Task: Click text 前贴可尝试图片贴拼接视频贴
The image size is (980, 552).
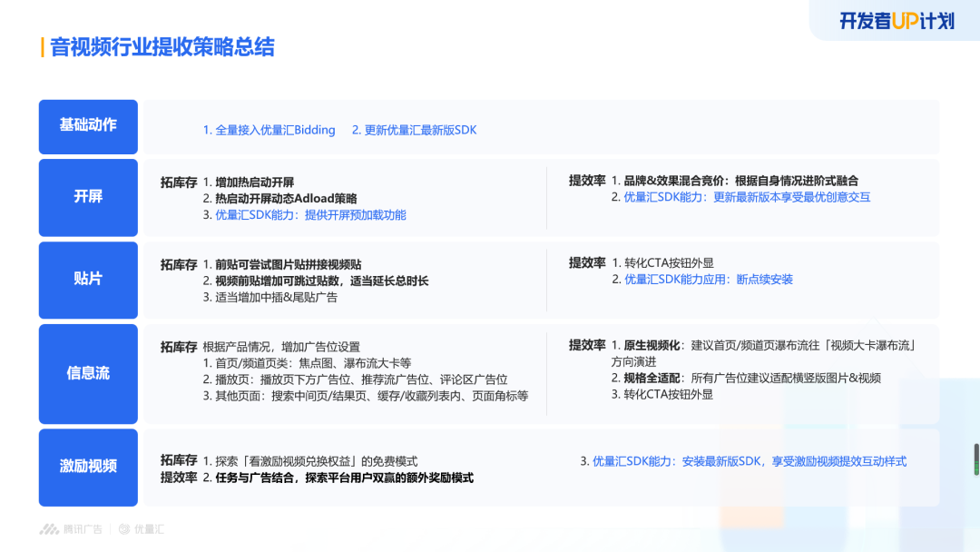Action: [x=289, y=264]
